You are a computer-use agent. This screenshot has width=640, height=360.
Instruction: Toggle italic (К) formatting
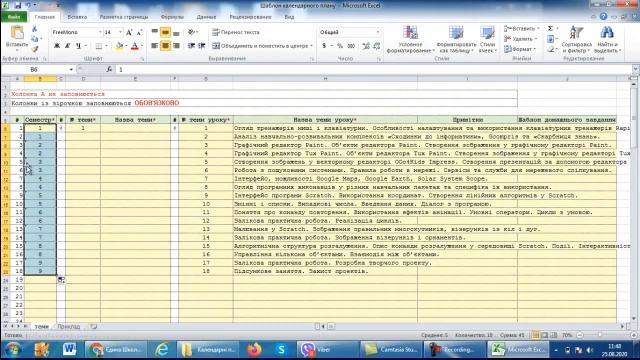click(x=67, y=46)
